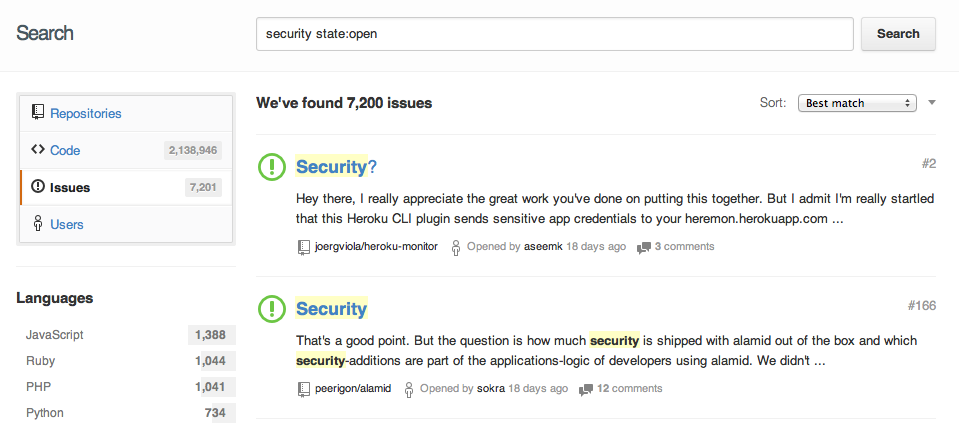Click the comment bubble icon near "12 comments"
959x427 pixels.
click(586, 389)
